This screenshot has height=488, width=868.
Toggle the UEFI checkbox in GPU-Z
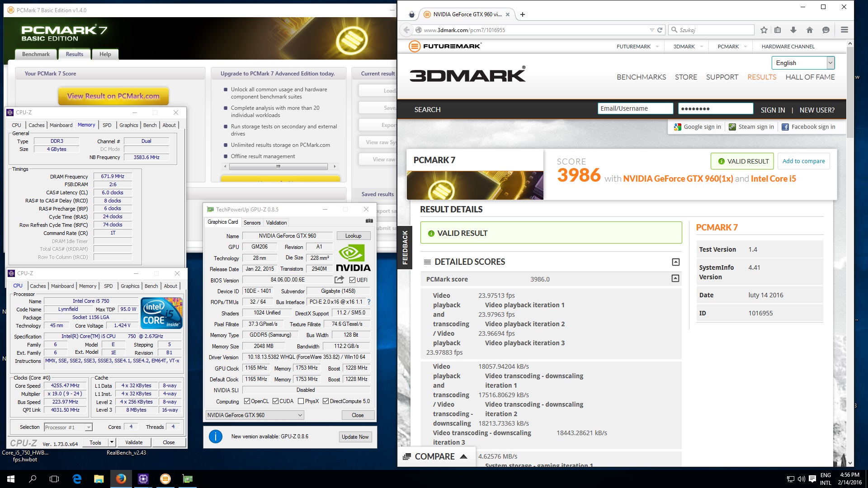tap(352, 280)
